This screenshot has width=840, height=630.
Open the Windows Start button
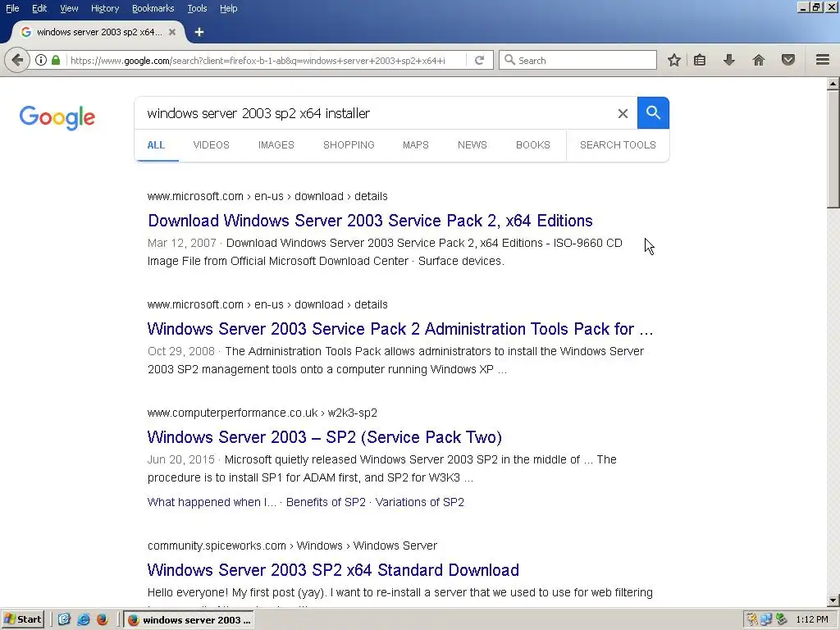click(23, 619)
